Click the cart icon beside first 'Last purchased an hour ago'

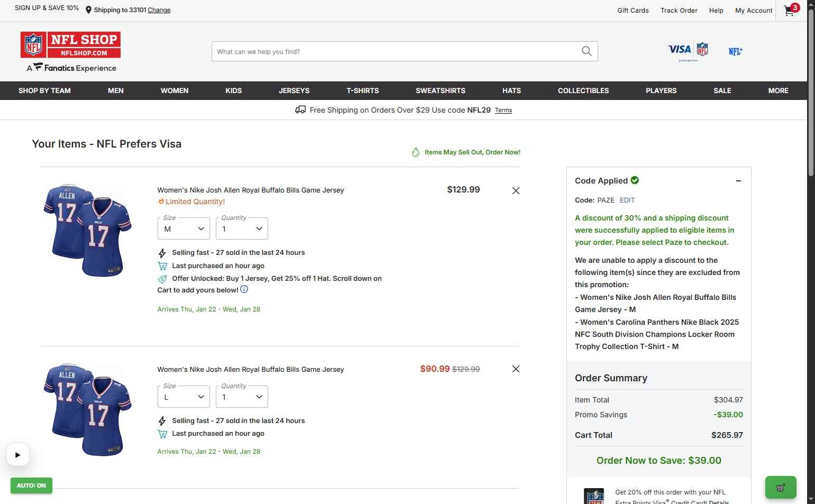coord(162,266)
